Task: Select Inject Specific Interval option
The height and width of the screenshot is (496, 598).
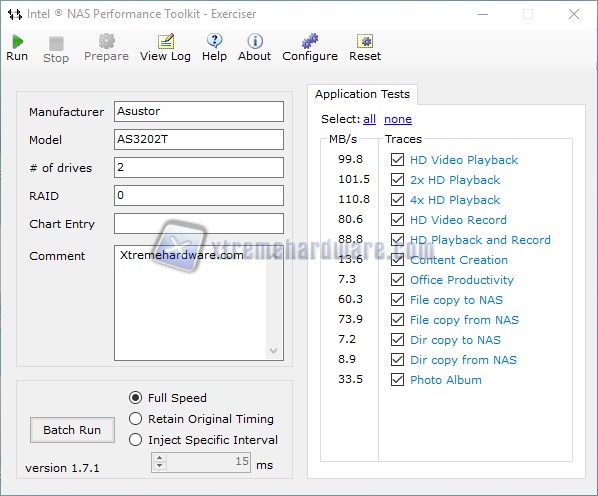Action: pyautogui.click(x=135, y=440)
